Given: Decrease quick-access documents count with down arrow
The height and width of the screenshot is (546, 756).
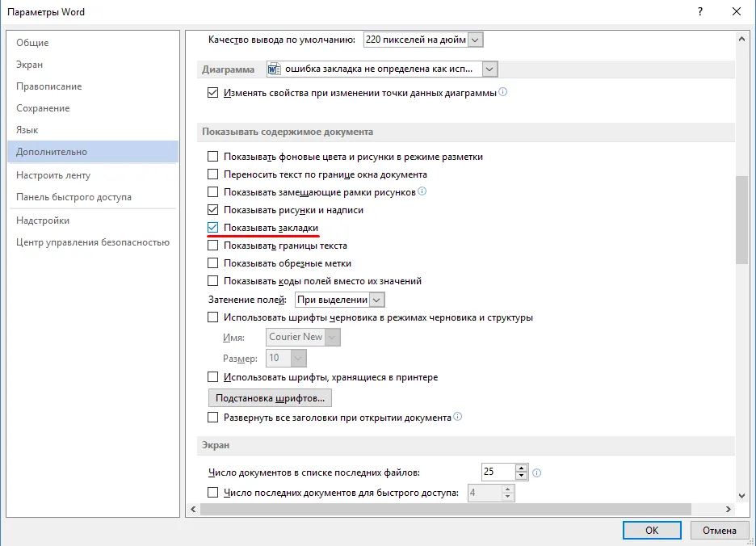Looking at the screenshot, I should point(507,497).
